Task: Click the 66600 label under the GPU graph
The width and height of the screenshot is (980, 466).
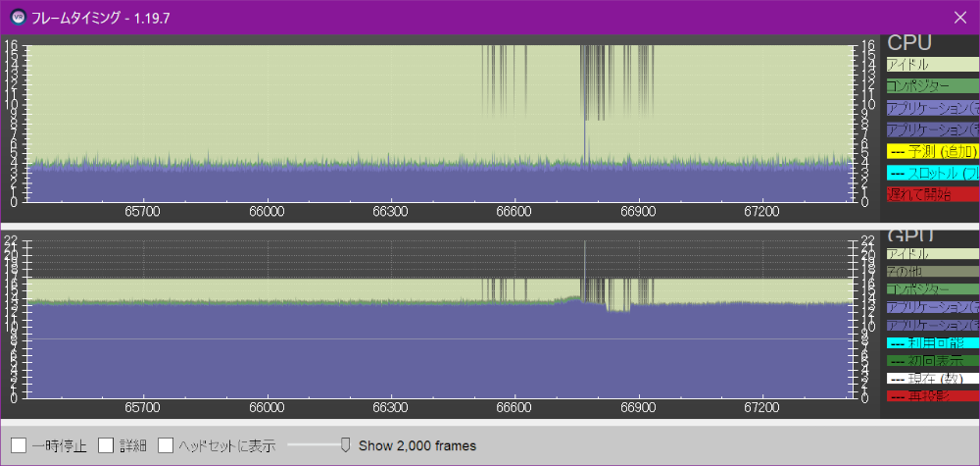Action: (515, 407)
